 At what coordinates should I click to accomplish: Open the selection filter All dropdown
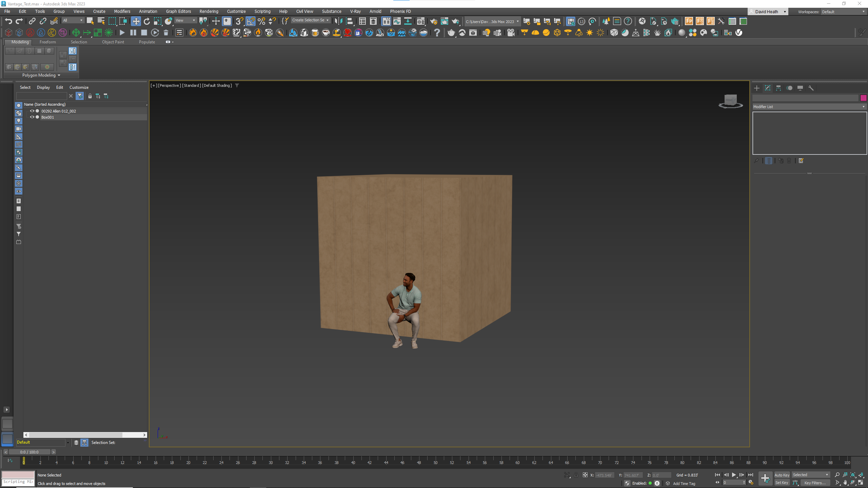click(x=73, y=20)
